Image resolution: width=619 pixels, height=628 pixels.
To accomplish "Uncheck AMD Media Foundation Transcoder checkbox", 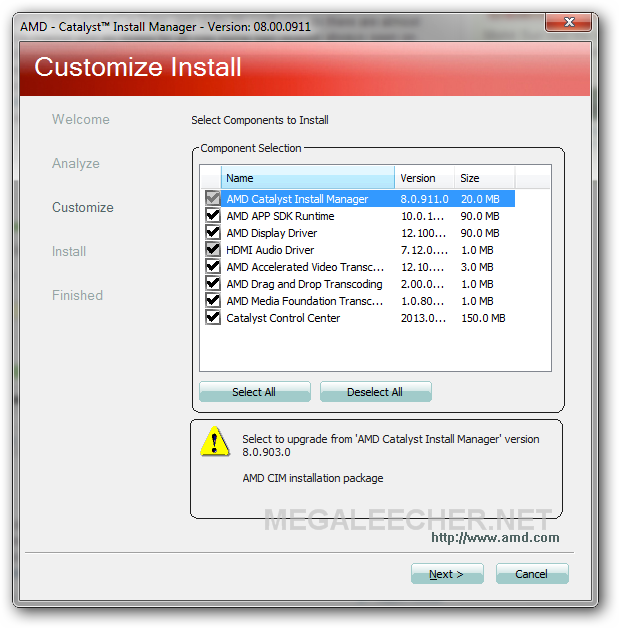I will point(213,301).
